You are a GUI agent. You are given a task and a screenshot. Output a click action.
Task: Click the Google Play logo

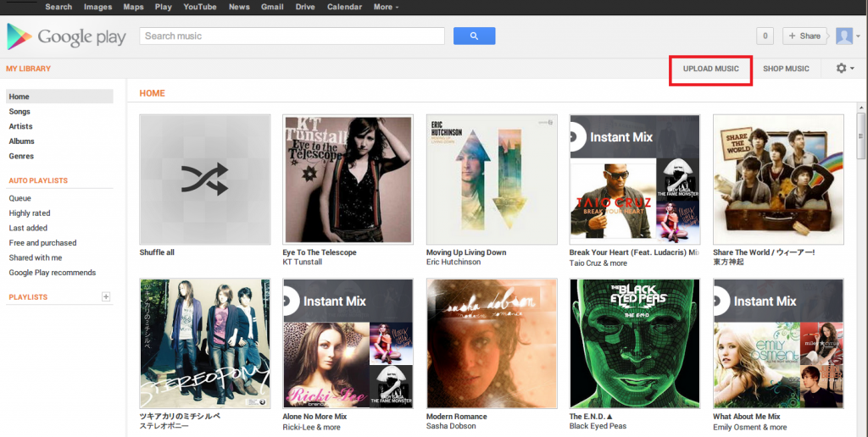[x=66, y=36]
